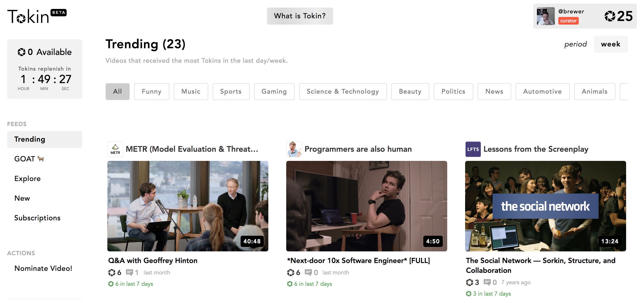
Task: Open Programmers are also human channel name
Action: click(358, 149)
